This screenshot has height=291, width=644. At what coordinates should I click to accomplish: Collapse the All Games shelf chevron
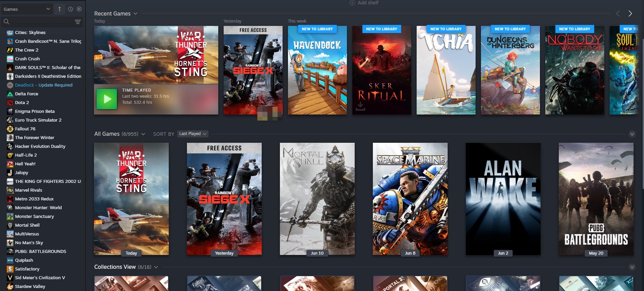point(632,134)
